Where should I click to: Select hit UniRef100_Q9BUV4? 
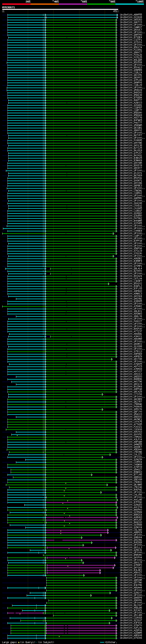tap(131, 537)
